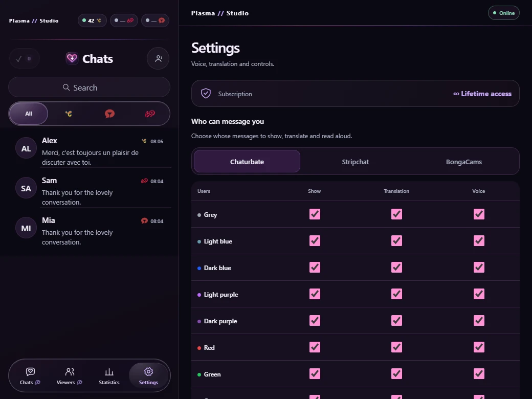Select the All chats filter
Viewport: 532px width, 399px height.
click(29, 114)
